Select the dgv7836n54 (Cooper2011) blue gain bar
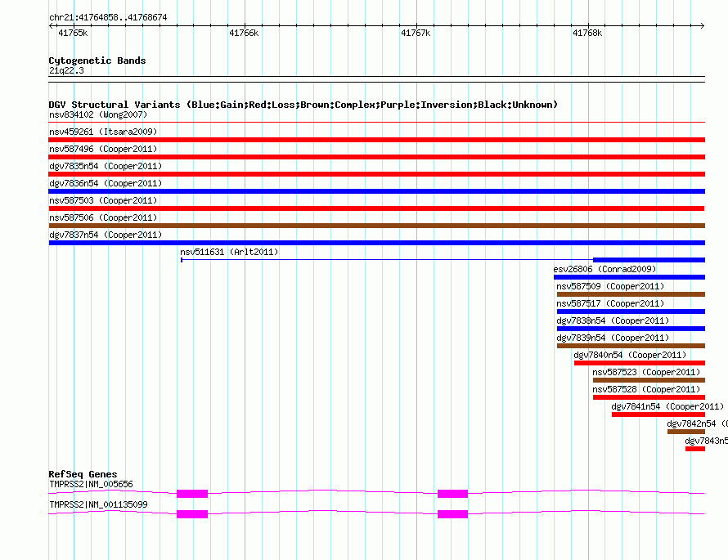728x560 pixels. (x=376, y=191)
